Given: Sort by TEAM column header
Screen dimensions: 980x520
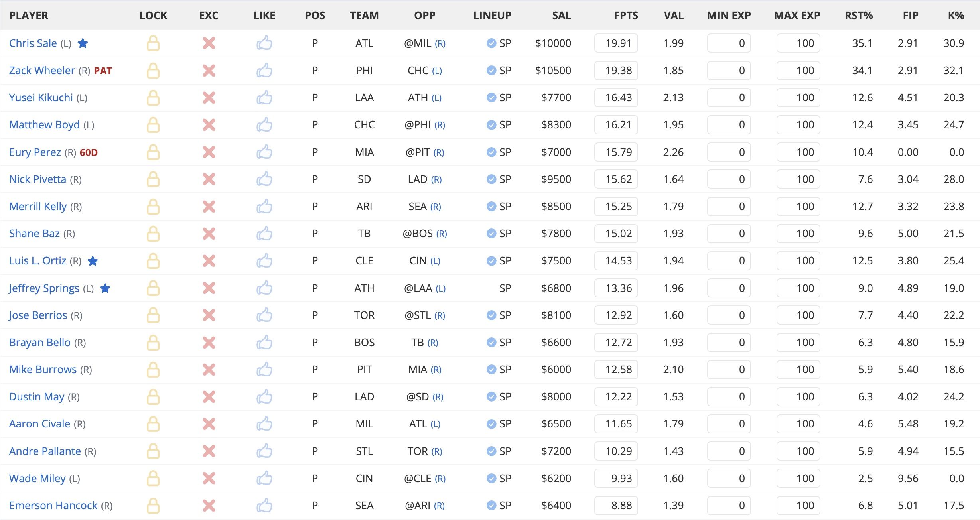Looking at the screenshot, I should coord(364,16).
